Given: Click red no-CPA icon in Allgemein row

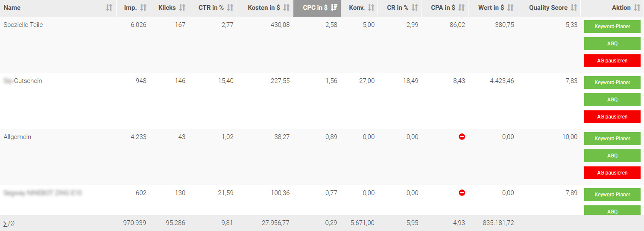Looking at the screenshot, I should point(462,137).
